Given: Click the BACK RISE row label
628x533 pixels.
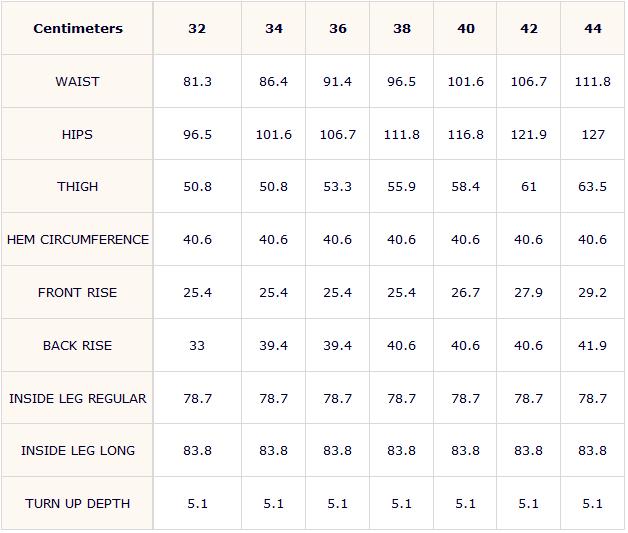Looking at the screenshot, I should 77,345.
